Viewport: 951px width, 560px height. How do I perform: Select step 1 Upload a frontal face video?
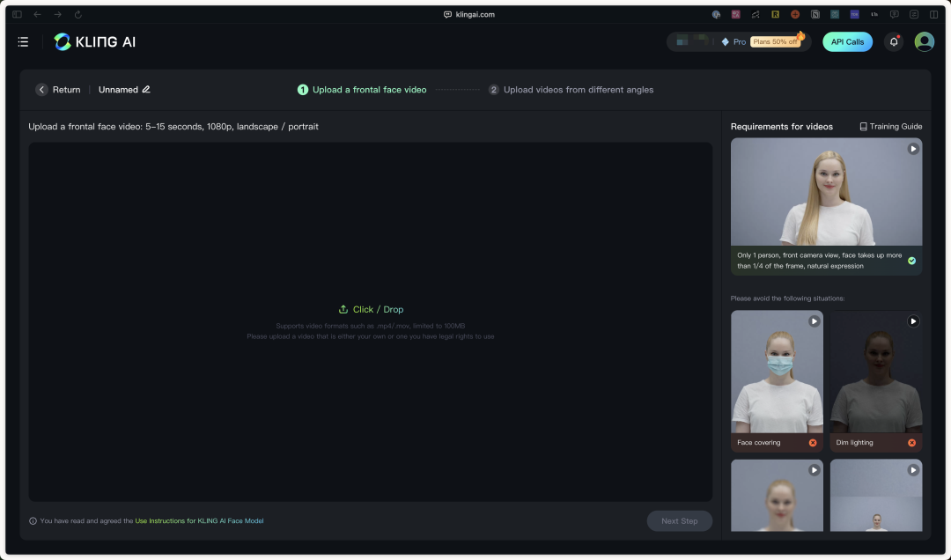pos(362,90)
